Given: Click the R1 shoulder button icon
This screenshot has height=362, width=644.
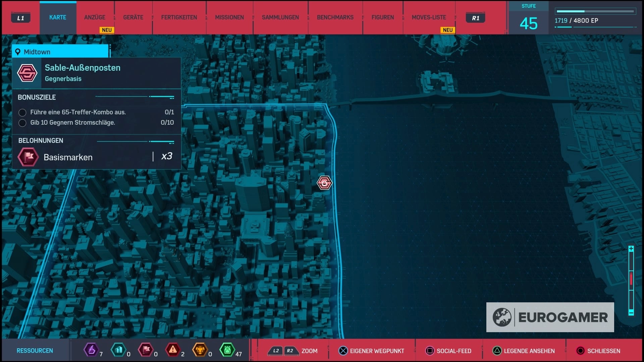Looking at the screenshot, I should pos(476,18).
